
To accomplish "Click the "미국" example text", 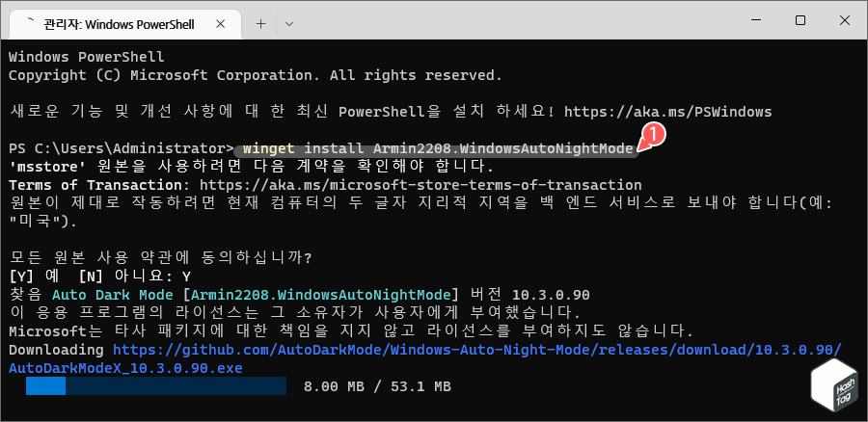I will click(35, 222).
